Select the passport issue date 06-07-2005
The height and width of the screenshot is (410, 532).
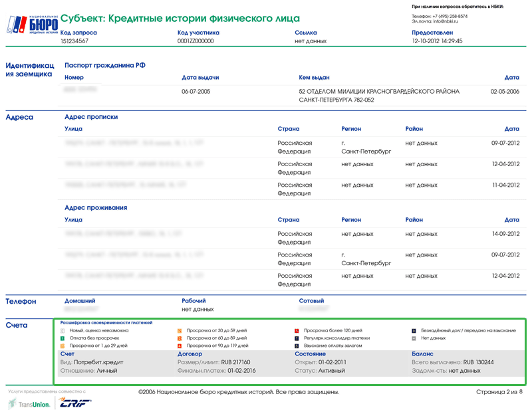(196, 92)
